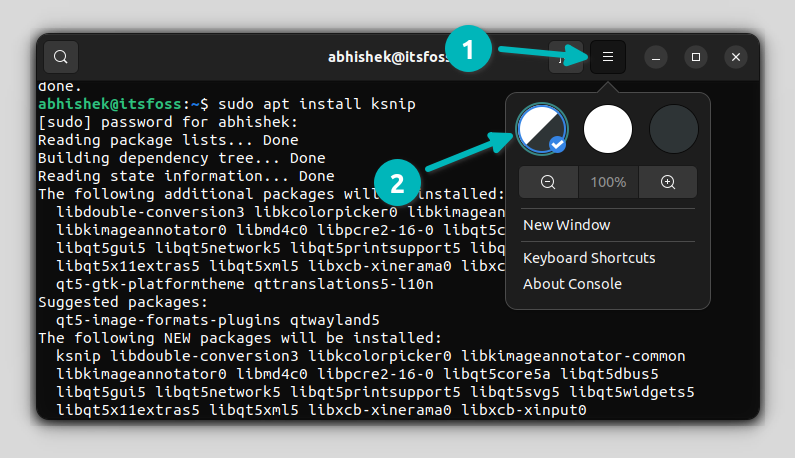Select the dark theme circle
The height and width of the screenshot is (458, 795).
[674, 129]
